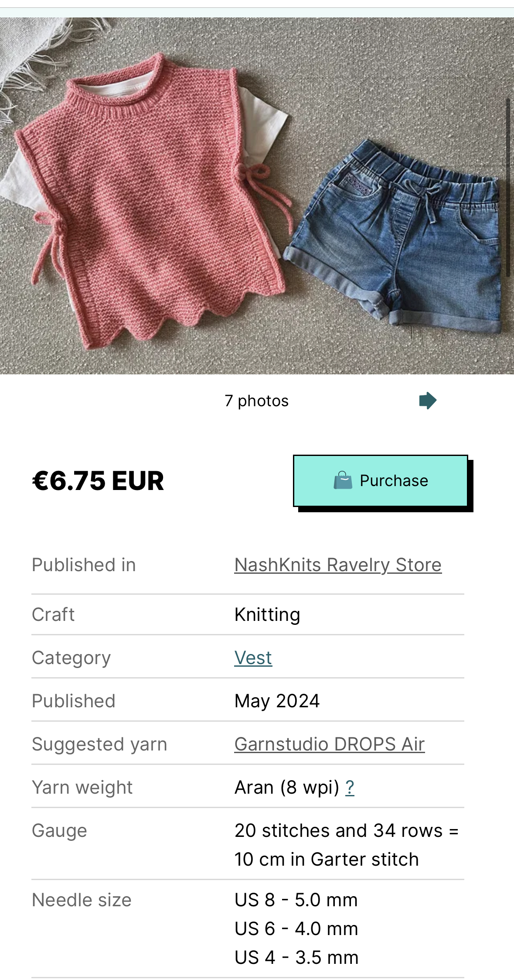Click the vertical scrollbar on right edge
Viewport: 514px width, 980px height.
508,188
